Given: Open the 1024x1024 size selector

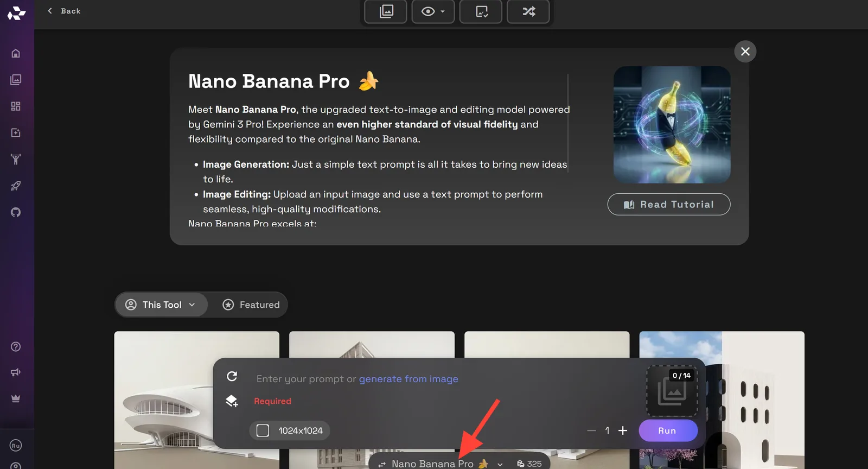Looking at the screenshot, I should 290,430.
